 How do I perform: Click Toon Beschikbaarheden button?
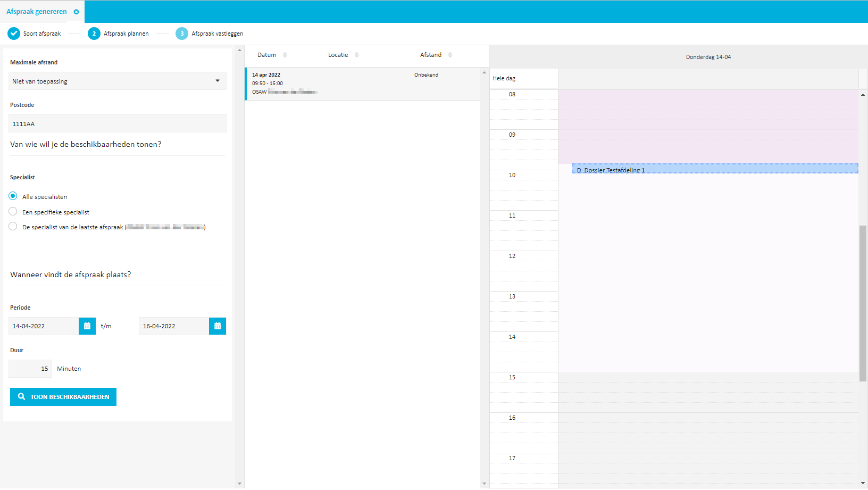[63, 397]
